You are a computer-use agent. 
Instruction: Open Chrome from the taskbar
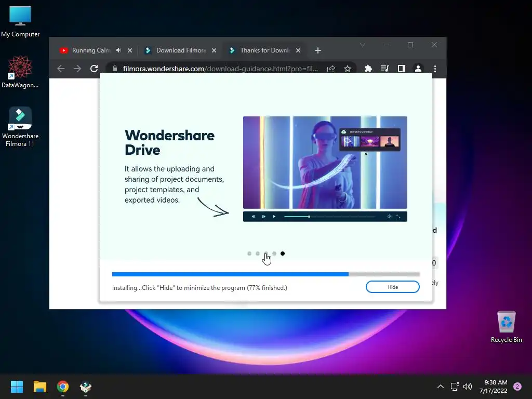pos(63,387)
